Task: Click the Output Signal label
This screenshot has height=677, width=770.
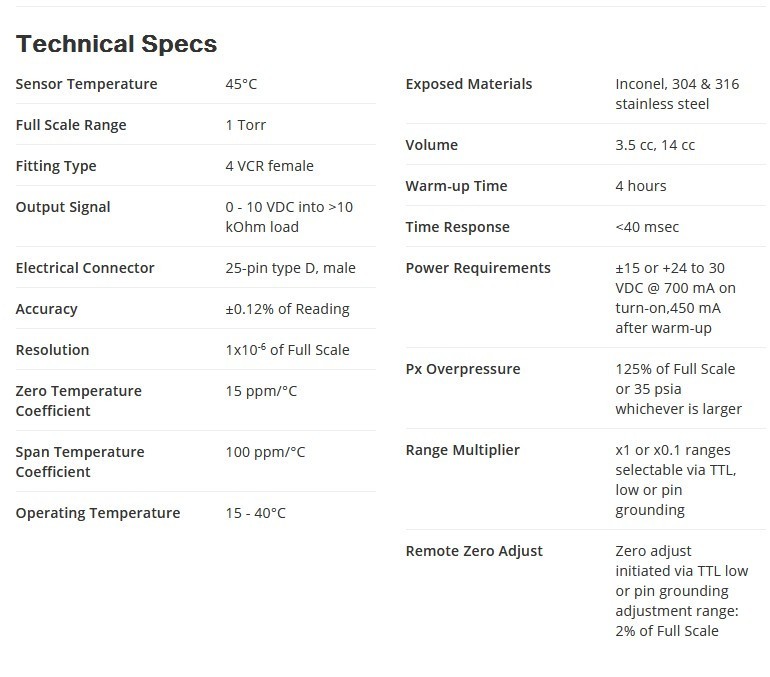Action: pyautogui.click(x=63, y=207)
